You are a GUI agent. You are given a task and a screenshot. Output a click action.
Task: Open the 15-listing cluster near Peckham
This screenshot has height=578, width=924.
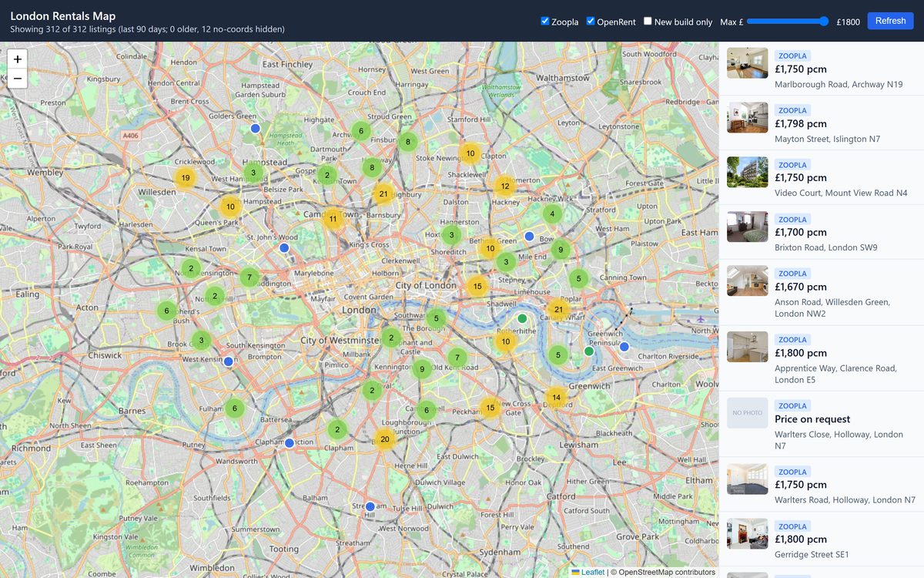pyautogui.click(x=490, y=408)
